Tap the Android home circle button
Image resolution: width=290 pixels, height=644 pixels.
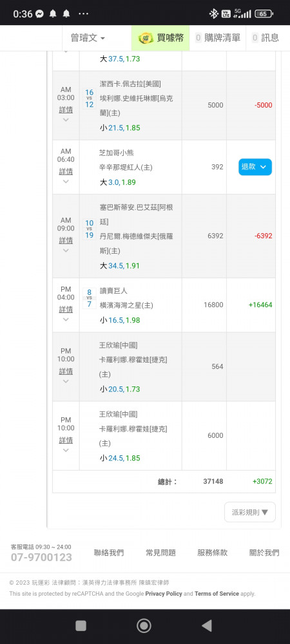click(144, 625)
